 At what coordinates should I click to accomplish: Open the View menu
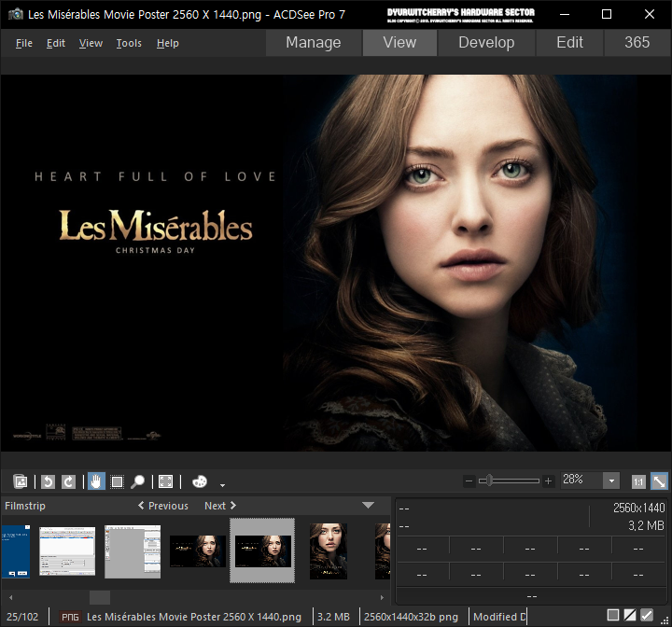pyautogui.click(x=91, y=43)
